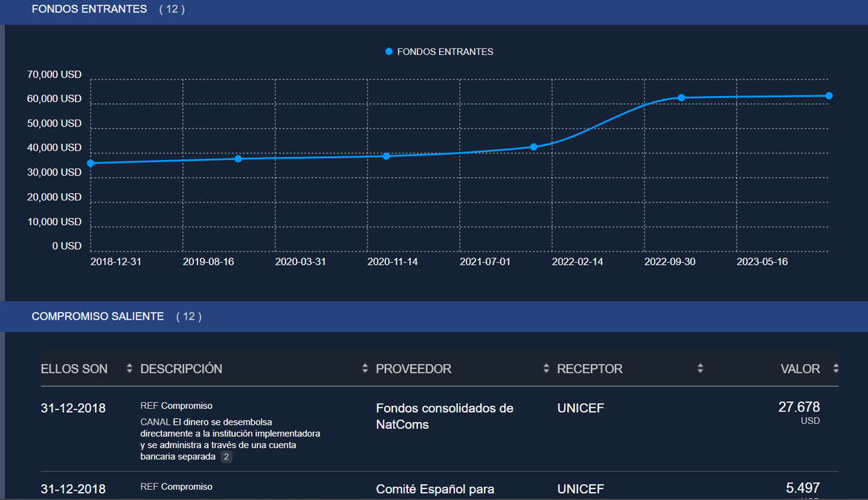Click the 27.678 USD value
The height and width of the screenshot is (500, 868).
[x=799, y=412]
